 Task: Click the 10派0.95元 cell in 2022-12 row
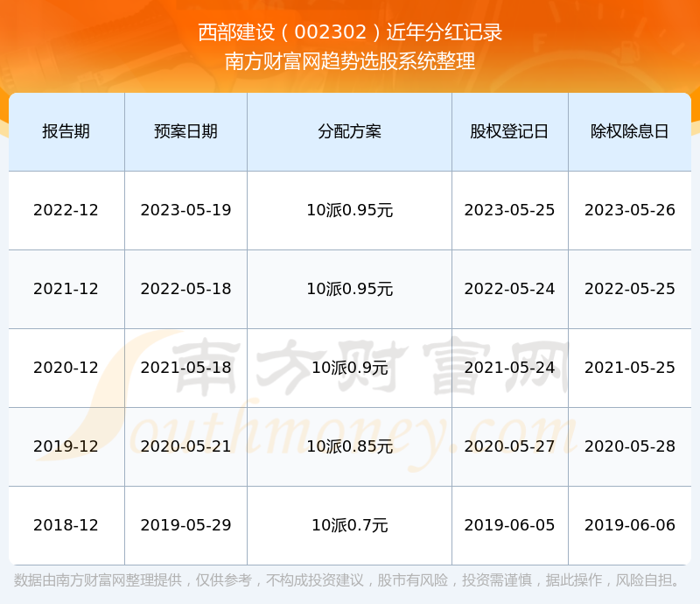[349, 210]
